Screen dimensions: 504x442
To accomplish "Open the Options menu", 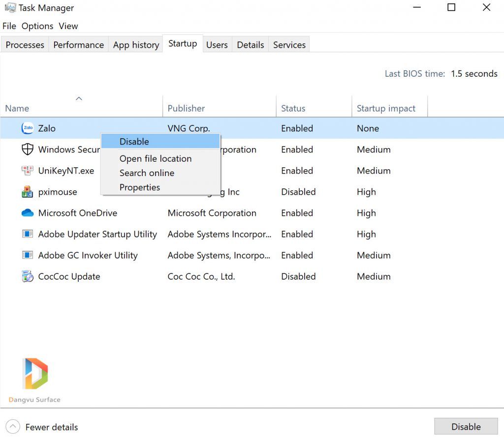I will click(x=37, y=26).
